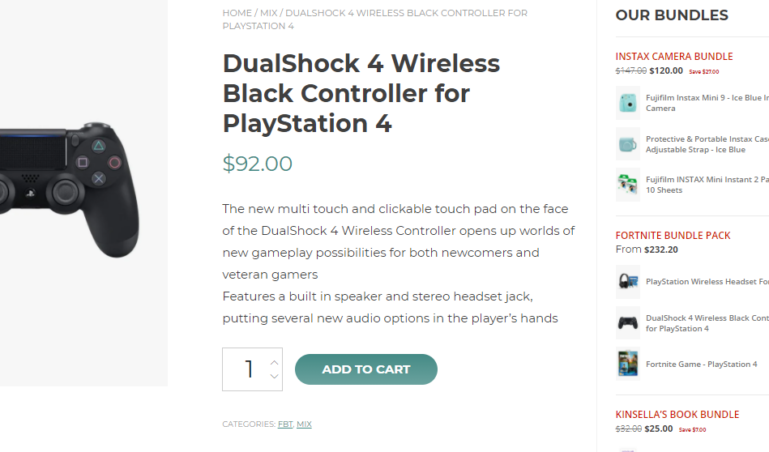Open the Mix breadcrumb link
769x452 pixels.
tap(269, 13)
